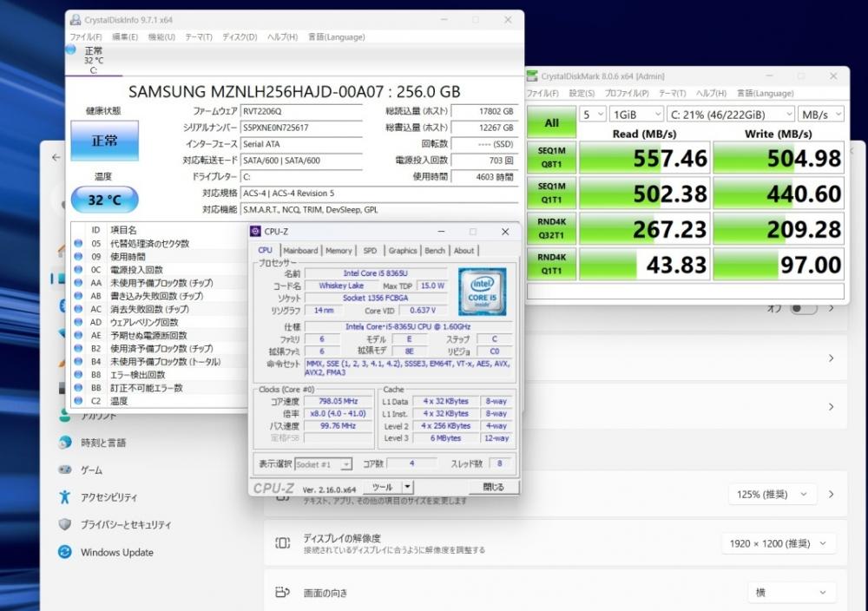Go back using Settings back arrow
Image resolution: width=868 pixels, height=611 pixels.
(x=56, y=157)
